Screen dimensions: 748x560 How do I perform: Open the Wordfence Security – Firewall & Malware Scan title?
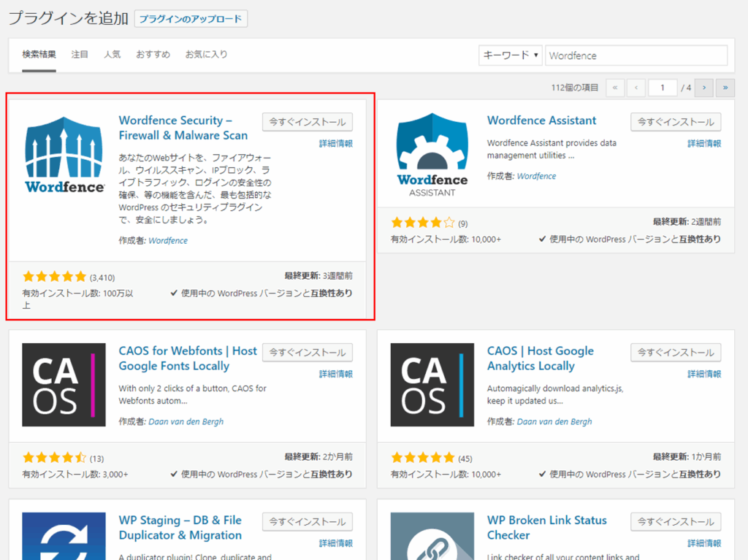click(x=183, y=128)
